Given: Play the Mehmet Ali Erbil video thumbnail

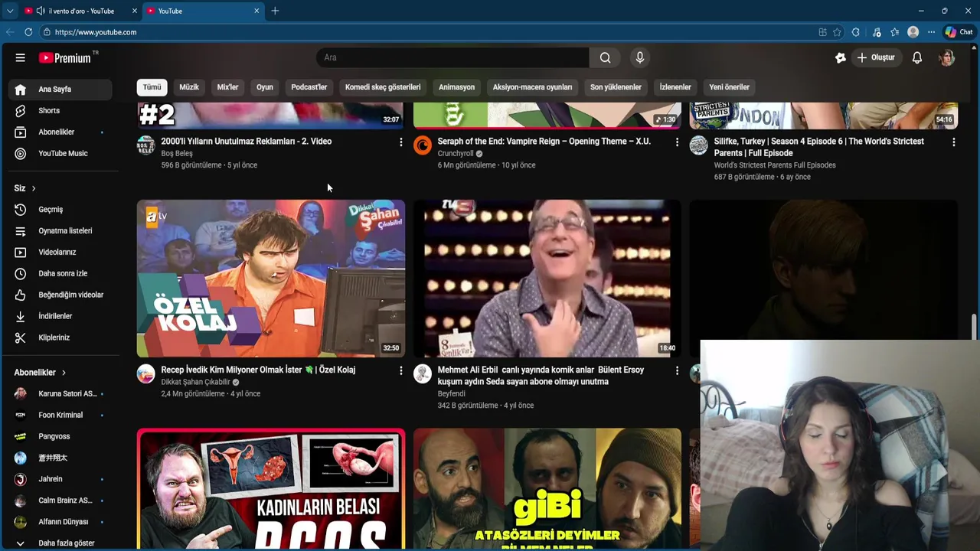Looking at the screenshot, I should click(x=547, y=279).
